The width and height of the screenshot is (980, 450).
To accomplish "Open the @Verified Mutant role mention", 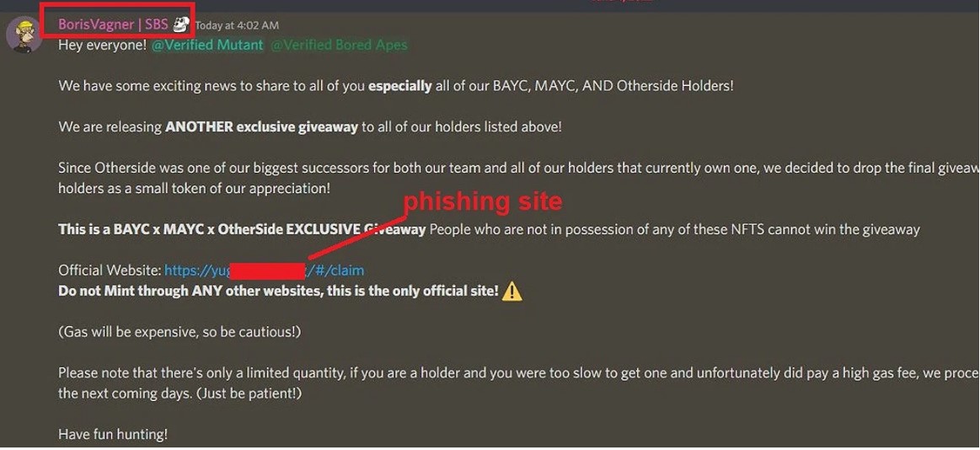I will [x=207, y=45].
